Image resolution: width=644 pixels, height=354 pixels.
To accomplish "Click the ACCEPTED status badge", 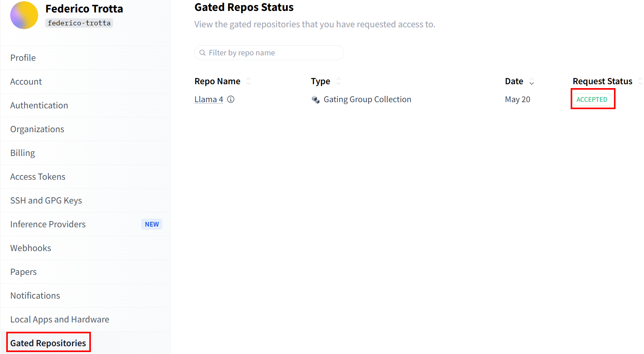I will pos(592,99).
